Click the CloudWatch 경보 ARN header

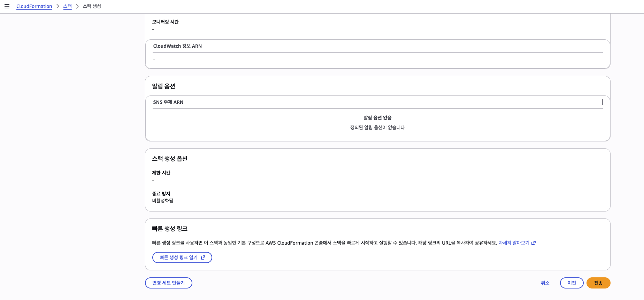click(178, 46)
